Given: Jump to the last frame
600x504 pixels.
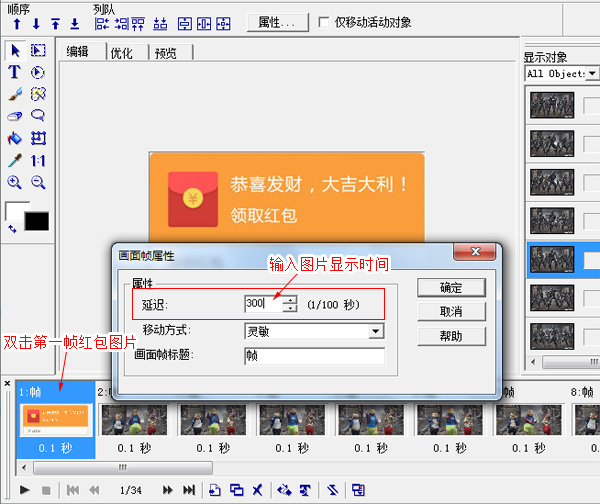Looking at the screenshot, I should tap(189, 490).
